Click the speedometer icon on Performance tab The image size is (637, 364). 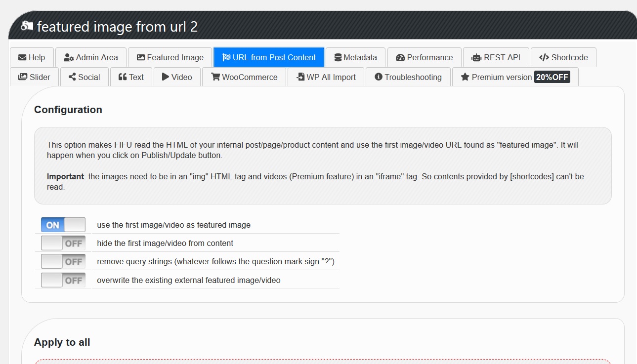[x=400, y=57]
